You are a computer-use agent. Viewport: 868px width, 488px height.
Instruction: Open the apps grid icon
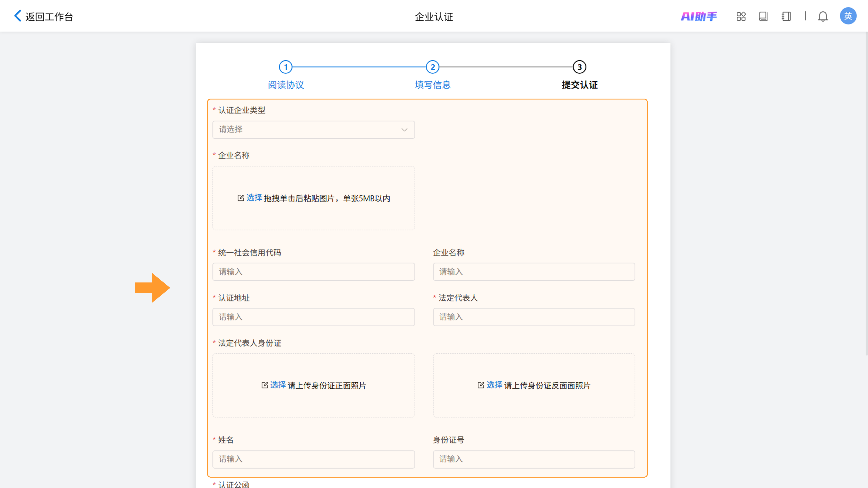tap(741, 16)
